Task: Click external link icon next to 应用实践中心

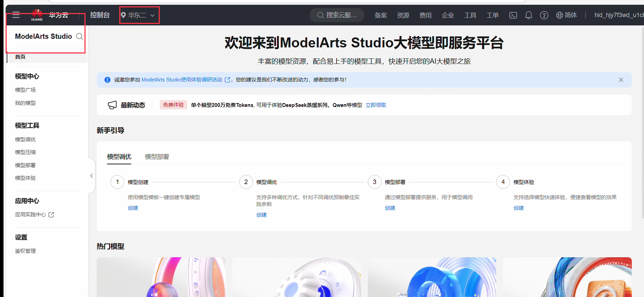Action: tap(51, 215)
